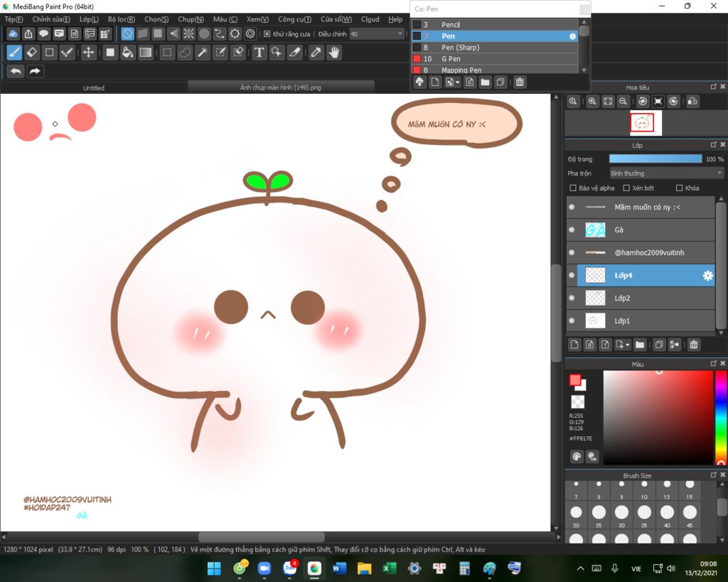Viewport: 728px width, 582px height.
Task: Switch to Ảnh chụp màn hình (149).png tab
Action: [x=281, y=87]
